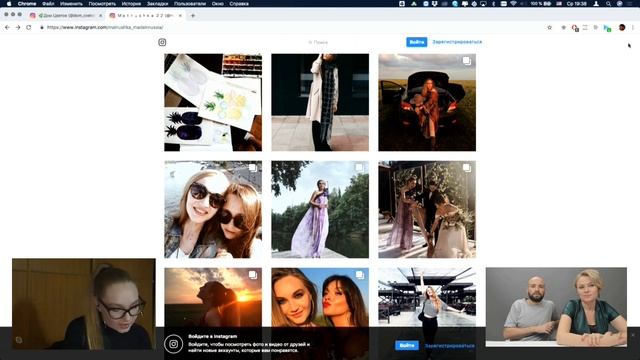Open the Окно menu

218,4
